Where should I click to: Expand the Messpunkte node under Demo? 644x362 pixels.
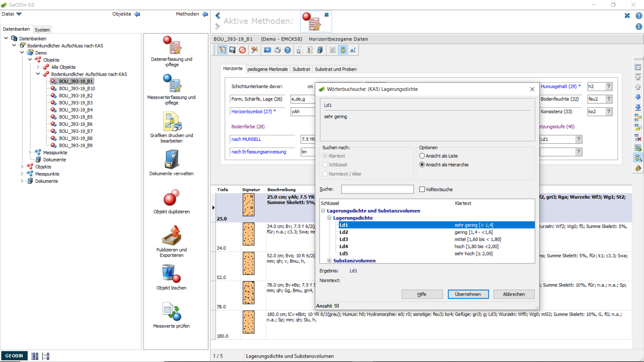[x=30, y=153]
